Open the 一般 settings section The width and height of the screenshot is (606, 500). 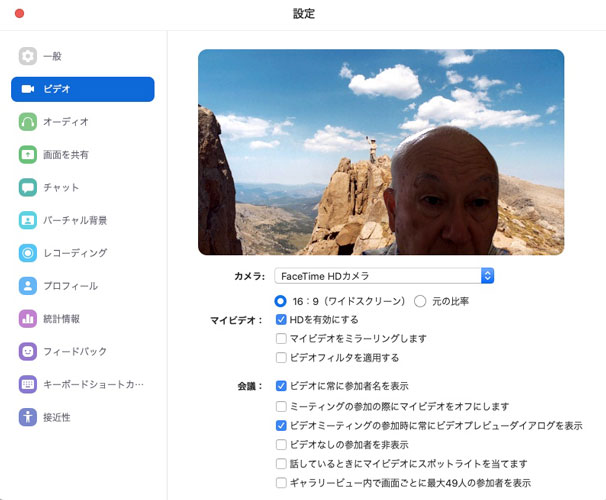coord(52,56)
